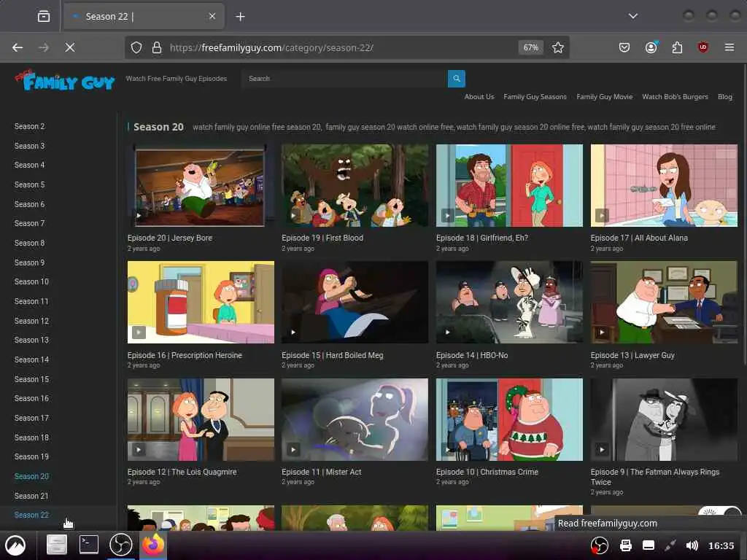Open Family Guy Seasons menu
747x560 pixels.
[535, 97]
